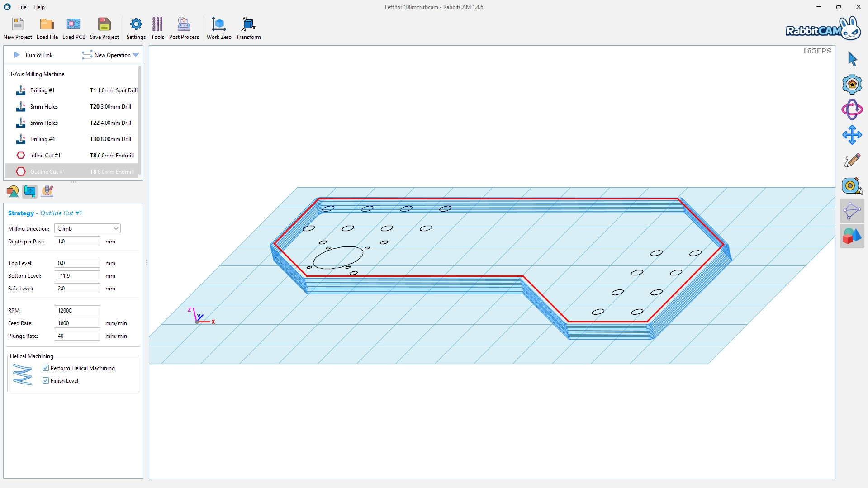Select the blue arrow pointer tool
This screenshot has width=868, height=488.
click(x=852, y=59)
